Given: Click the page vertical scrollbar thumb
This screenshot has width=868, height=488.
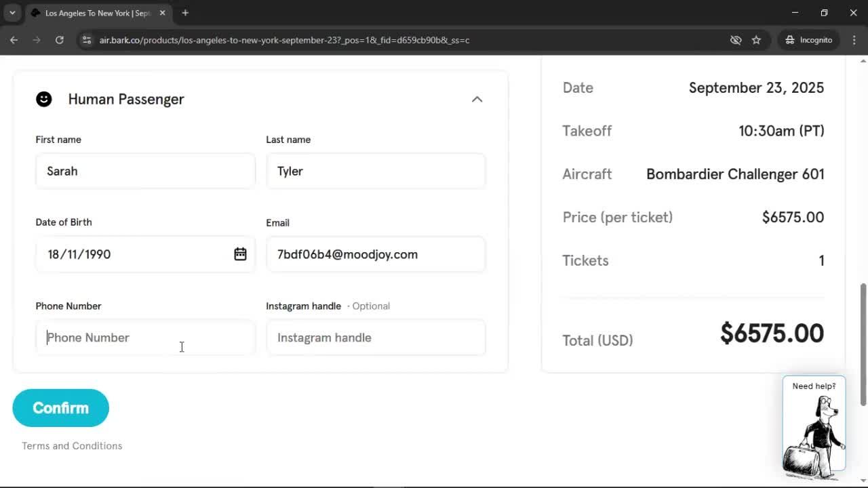Looking at the screenshot, I should 863,344.
